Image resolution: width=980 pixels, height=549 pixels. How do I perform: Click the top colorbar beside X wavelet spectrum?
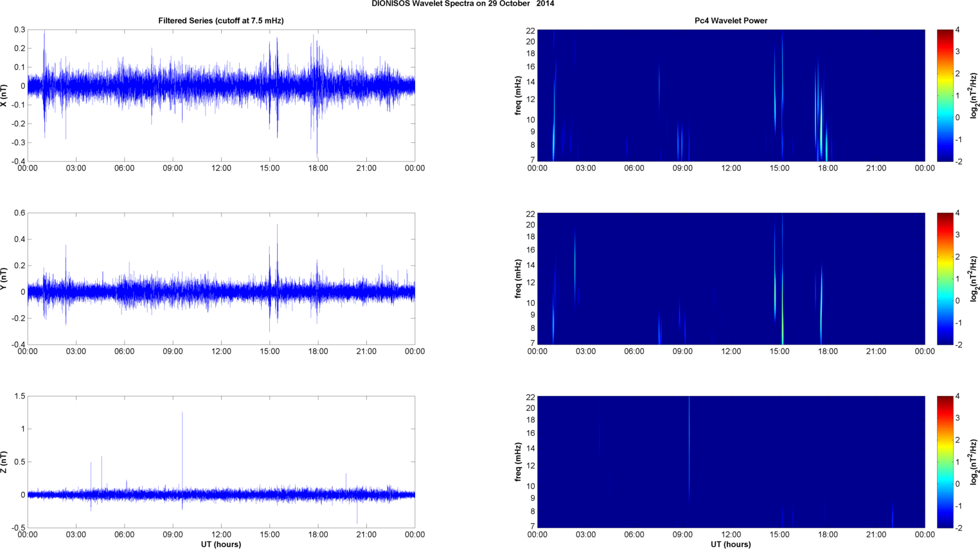(x=945, y=95)
